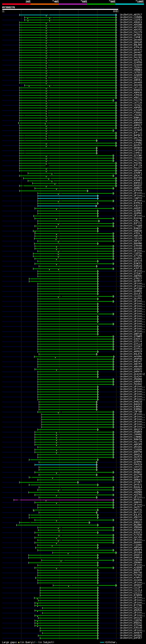Select the UniRef100_A3KLJ5 label
Image resolution: width=146 pixels, height=644 pixels.
pos(131,221)
